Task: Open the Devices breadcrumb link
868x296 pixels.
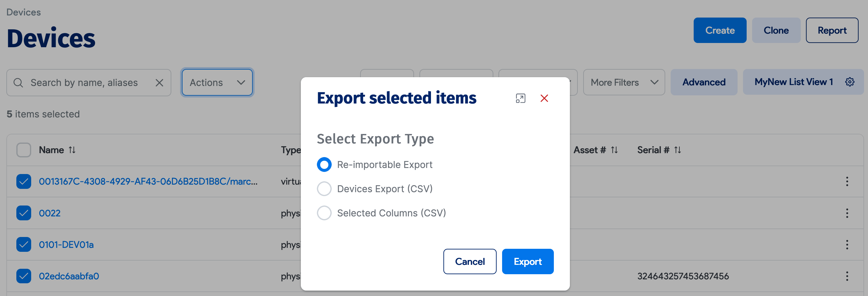Action: coord(24,12)
